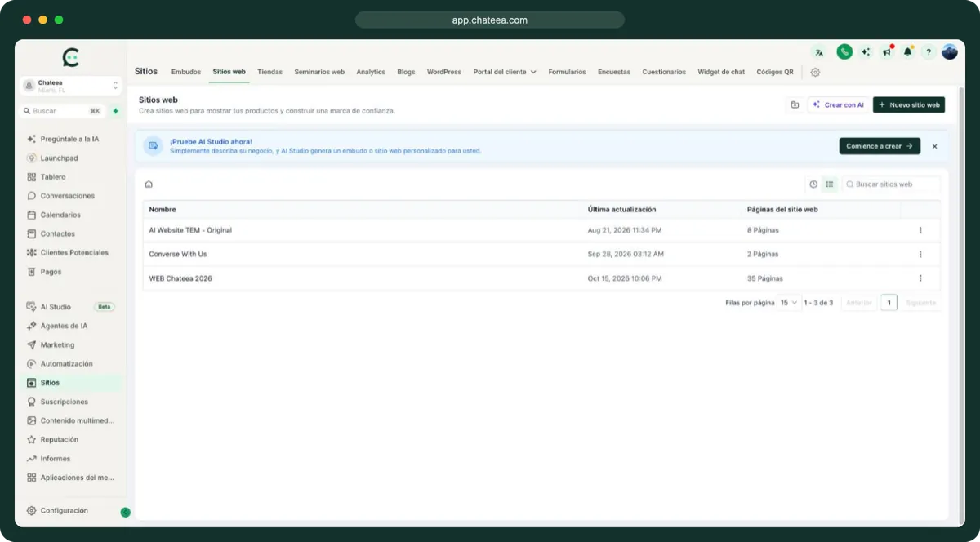Image resolution: width=980 pixels, height=542 pixels.
Task: Open options menu for WEB Chateea 2026 row
Action: 920,278
